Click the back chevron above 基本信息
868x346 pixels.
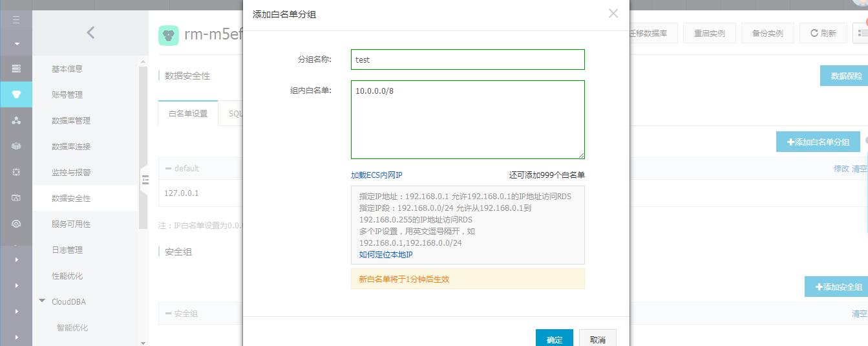click(x=90, y=32)
